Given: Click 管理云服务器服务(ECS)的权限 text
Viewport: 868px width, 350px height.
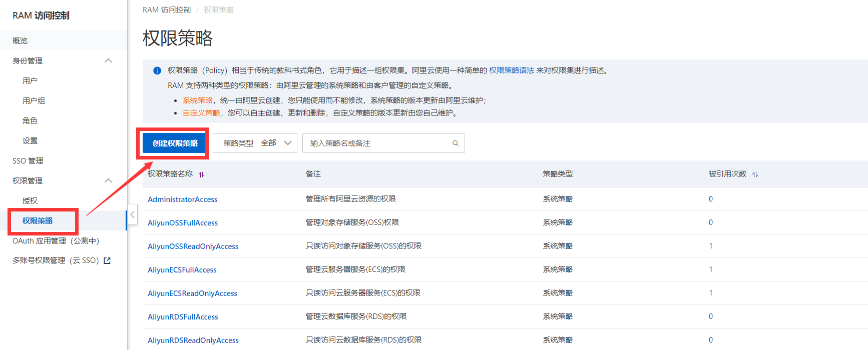Looking at the screenshot, I should [356, 269].
